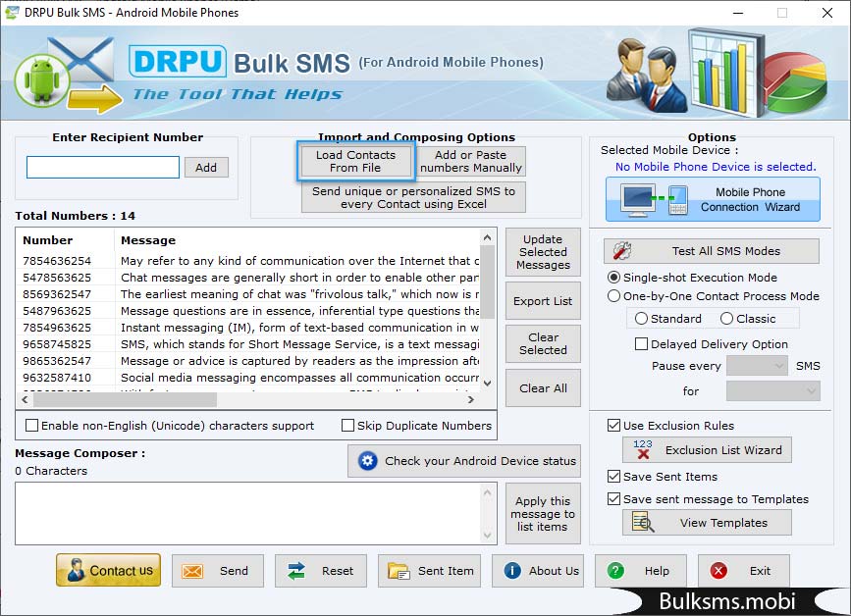The image size is (851, 616).
Task: Click the list scroll-down arrow
Action: pos(488,384)
